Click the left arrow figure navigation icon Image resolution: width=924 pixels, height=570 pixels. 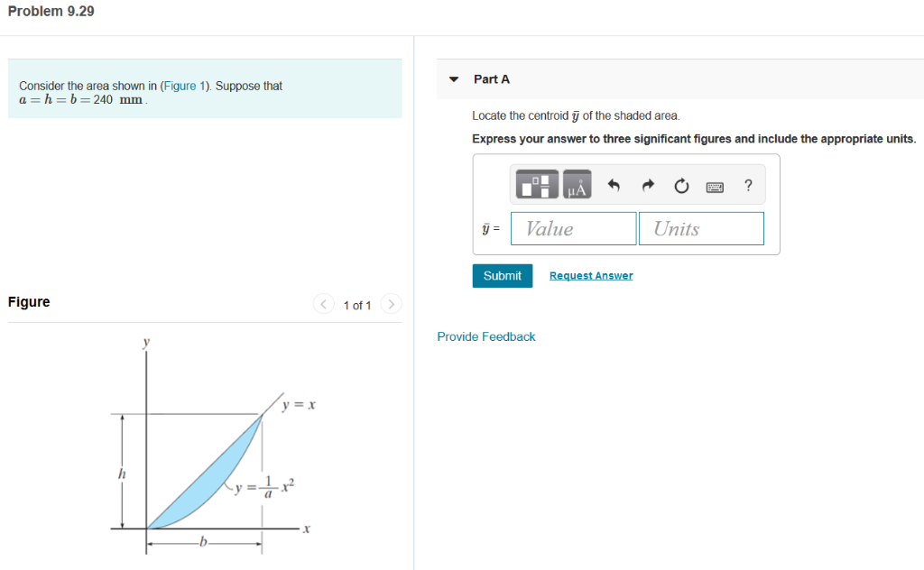coord(323,304)
